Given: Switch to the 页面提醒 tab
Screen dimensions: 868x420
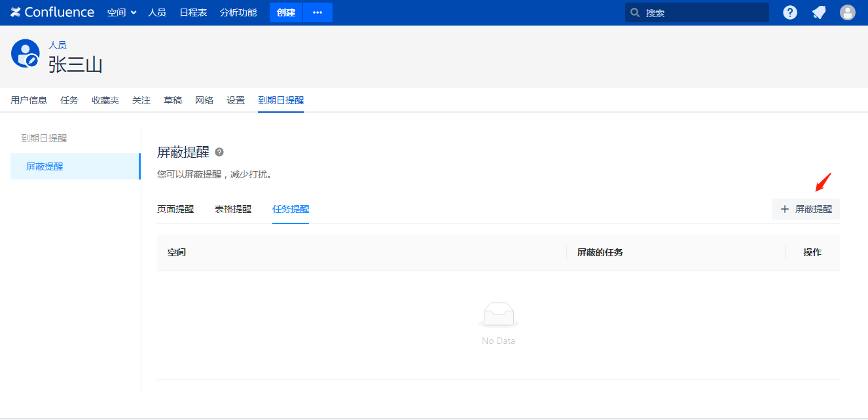Looking at the screenshot, I should point(175,209).
